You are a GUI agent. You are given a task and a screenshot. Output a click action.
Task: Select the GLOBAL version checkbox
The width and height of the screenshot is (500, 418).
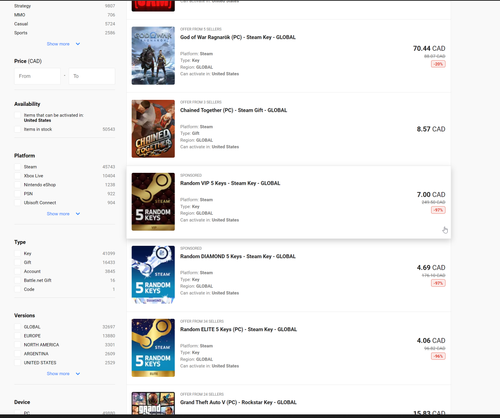pyautogui.click(x=18, y=327)
